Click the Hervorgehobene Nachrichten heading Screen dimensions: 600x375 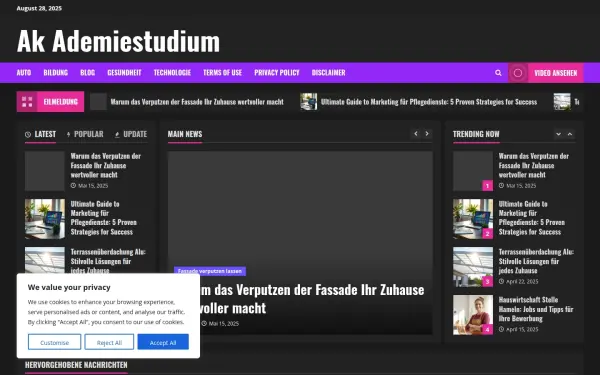pos(76,365)
